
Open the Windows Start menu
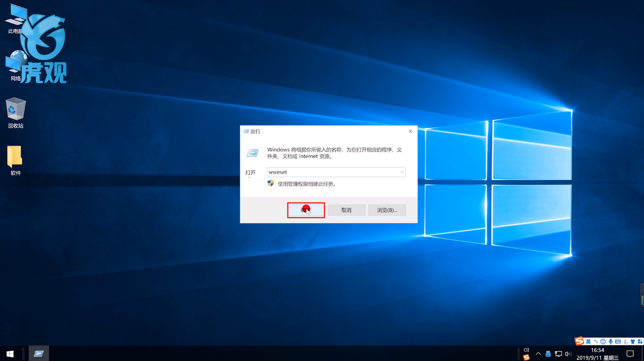(10, 354)
